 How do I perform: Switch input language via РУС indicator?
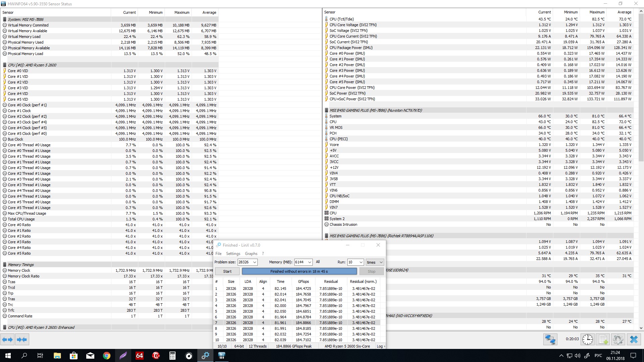pyautogui.click(x=598, y=356)
